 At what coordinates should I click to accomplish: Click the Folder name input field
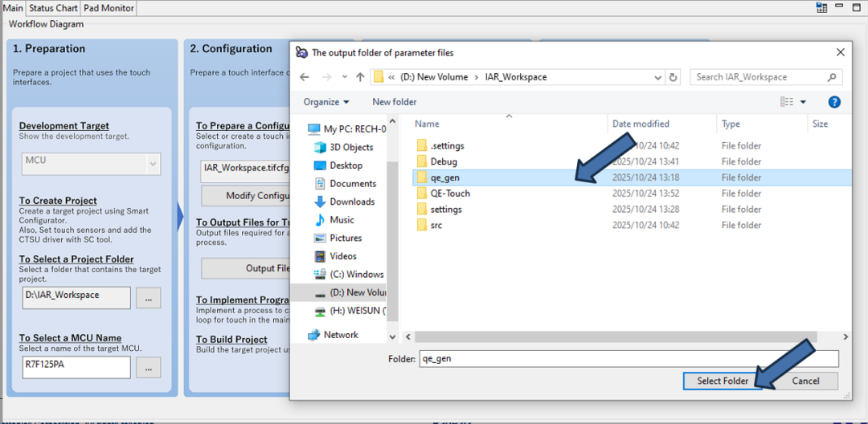[628, 359]
